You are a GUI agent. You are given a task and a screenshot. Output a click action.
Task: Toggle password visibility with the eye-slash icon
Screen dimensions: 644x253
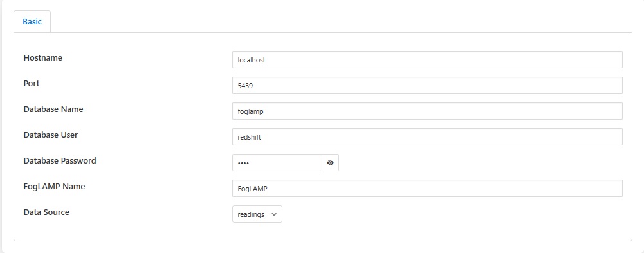pos(330,163)
